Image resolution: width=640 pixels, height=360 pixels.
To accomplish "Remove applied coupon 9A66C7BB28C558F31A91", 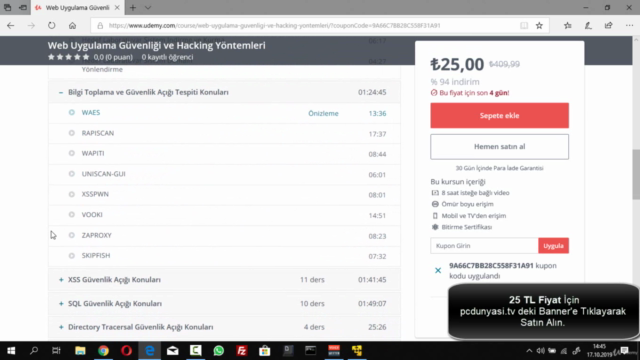I will coord(438,270).
